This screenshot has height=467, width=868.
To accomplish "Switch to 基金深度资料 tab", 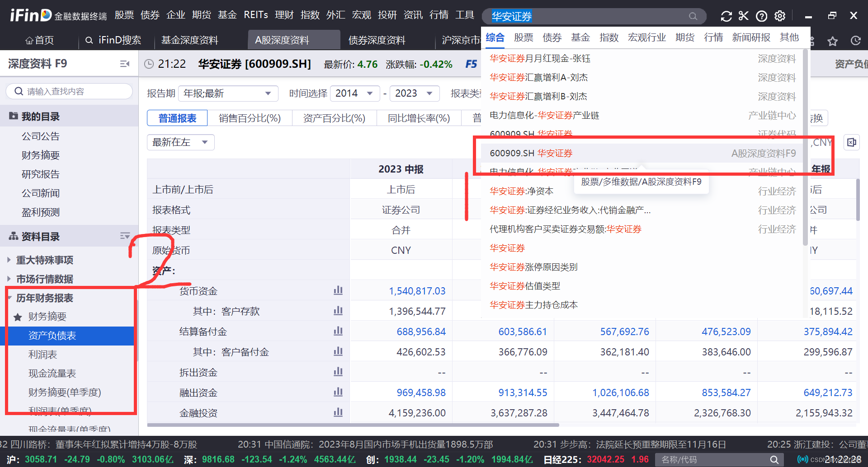I will [190, 40].
